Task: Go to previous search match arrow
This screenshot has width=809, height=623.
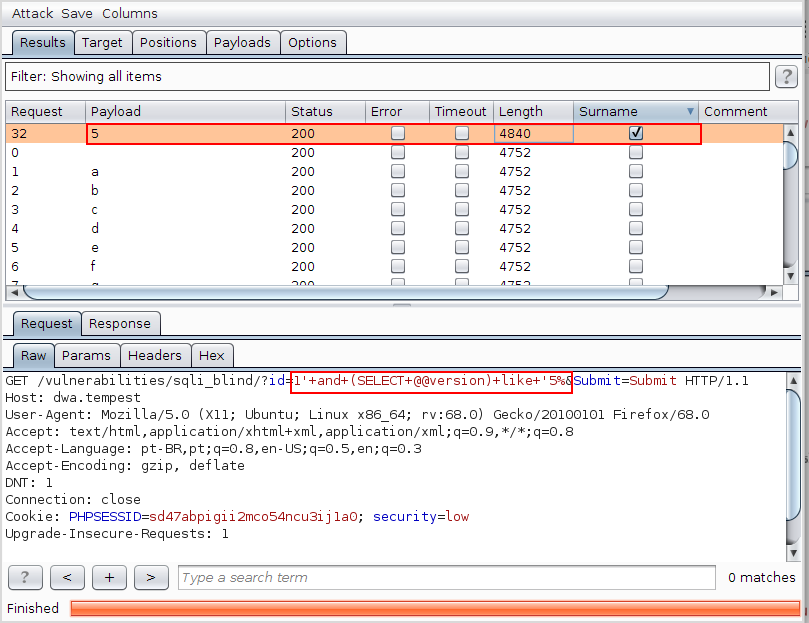Action: click(67, 577)
